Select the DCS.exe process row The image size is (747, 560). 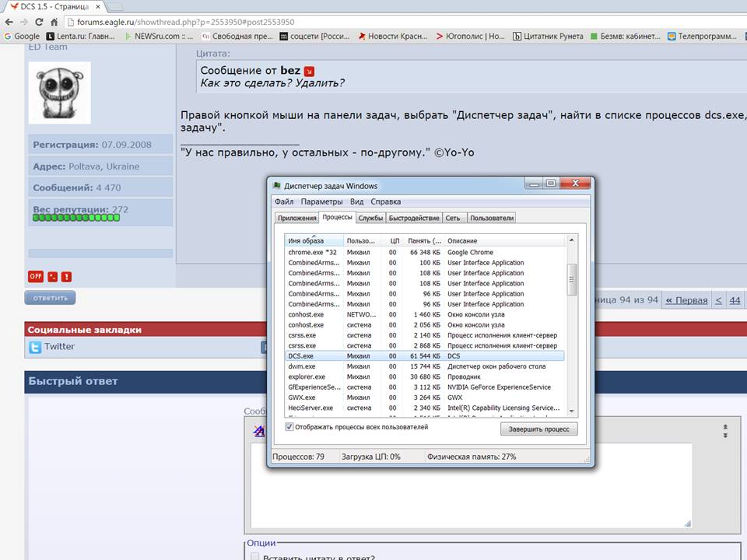[x=425, y=356]
